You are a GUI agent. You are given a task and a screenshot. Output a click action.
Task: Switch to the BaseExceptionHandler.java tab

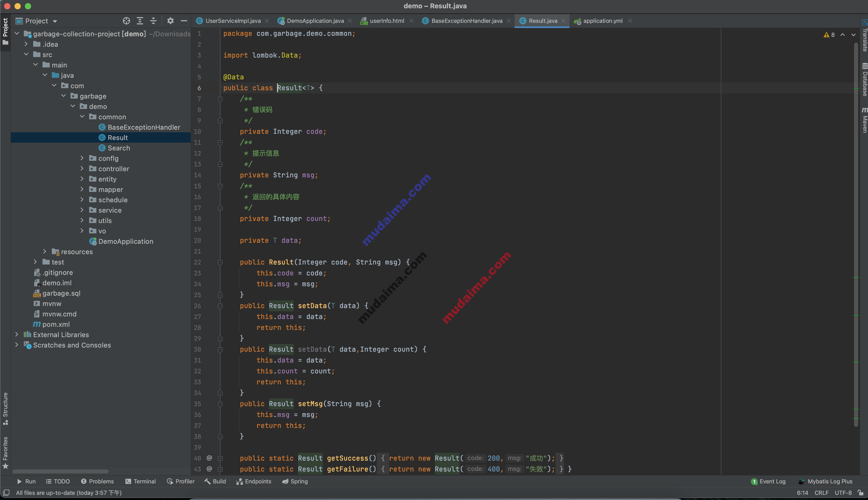466,21
